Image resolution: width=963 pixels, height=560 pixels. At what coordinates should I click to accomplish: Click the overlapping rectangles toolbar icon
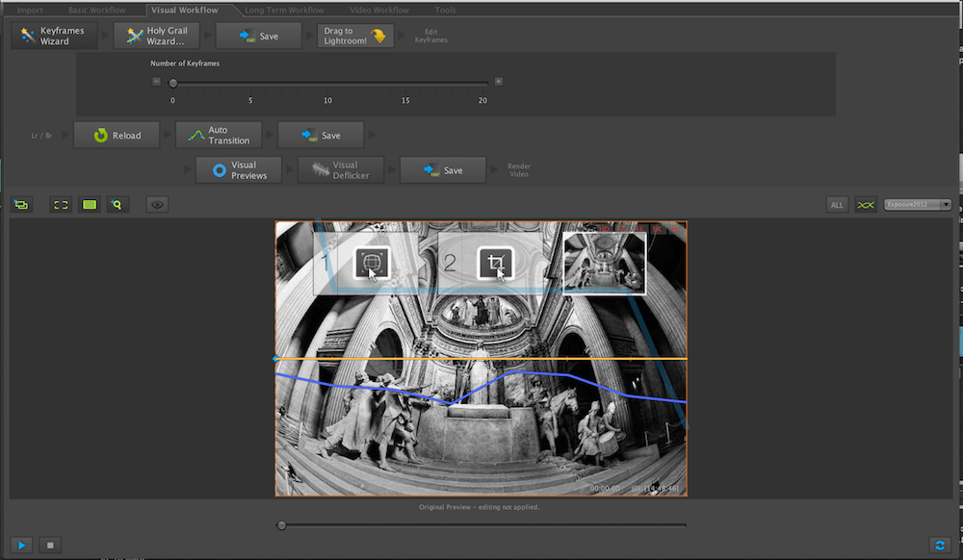[x=21, y=205]
